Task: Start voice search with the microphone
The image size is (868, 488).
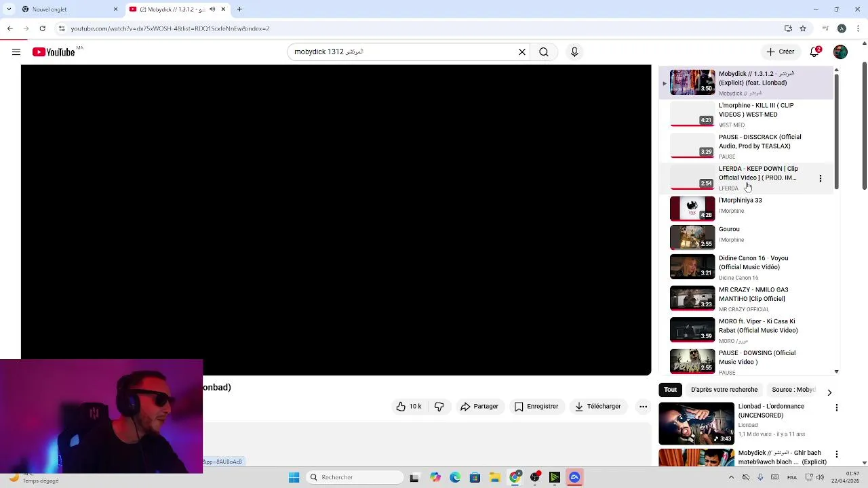Action: coord(574,52)
